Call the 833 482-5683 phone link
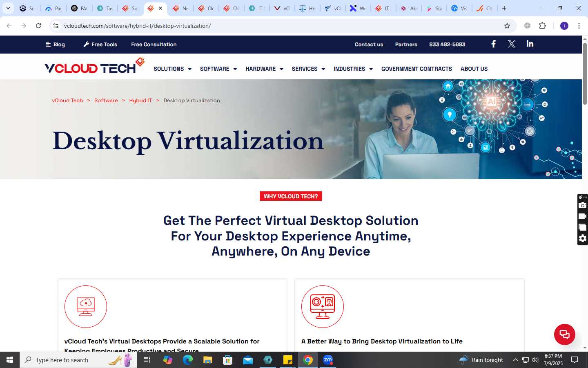This screenshot has height=368, width=588. pyautogui.click(x=447, y=44)
